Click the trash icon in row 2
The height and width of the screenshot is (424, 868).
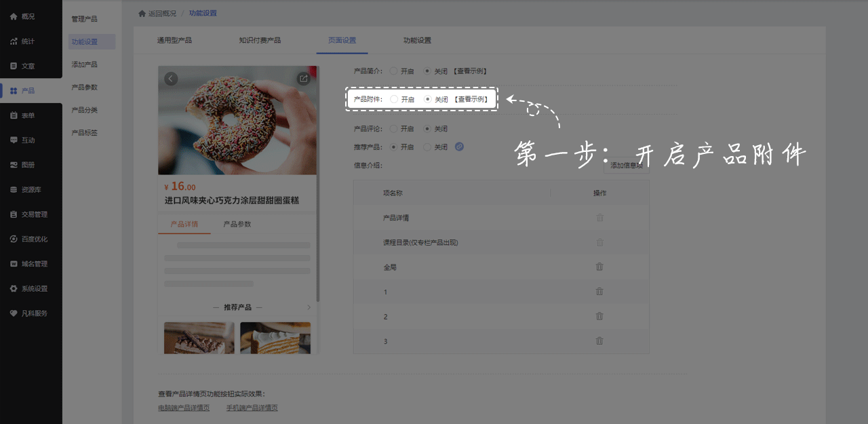tap(599, 316)
